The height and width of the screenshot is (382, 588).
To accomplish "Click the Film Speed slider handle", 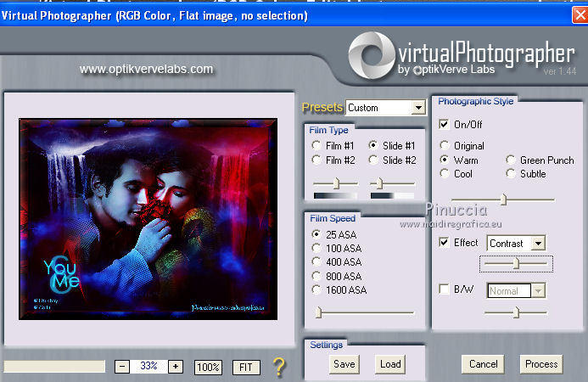I will click(319, 312).
